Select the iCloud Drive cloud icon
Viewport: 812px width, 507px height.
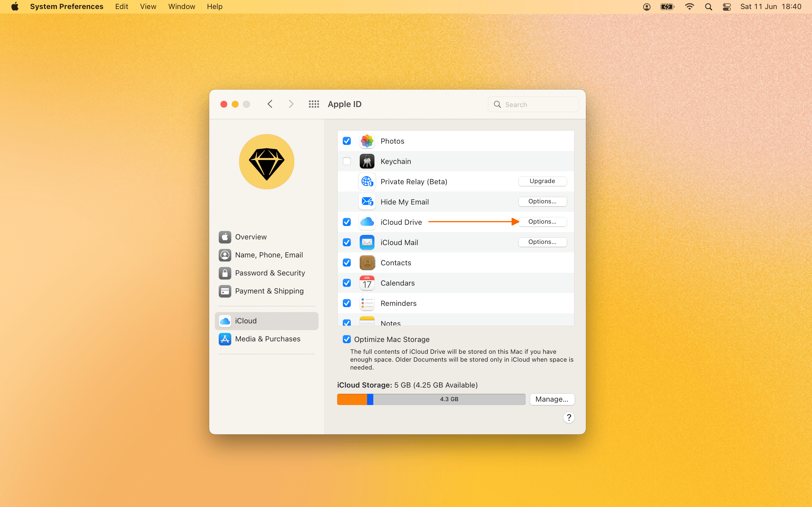pyautogui.click(x=367, y=222)
